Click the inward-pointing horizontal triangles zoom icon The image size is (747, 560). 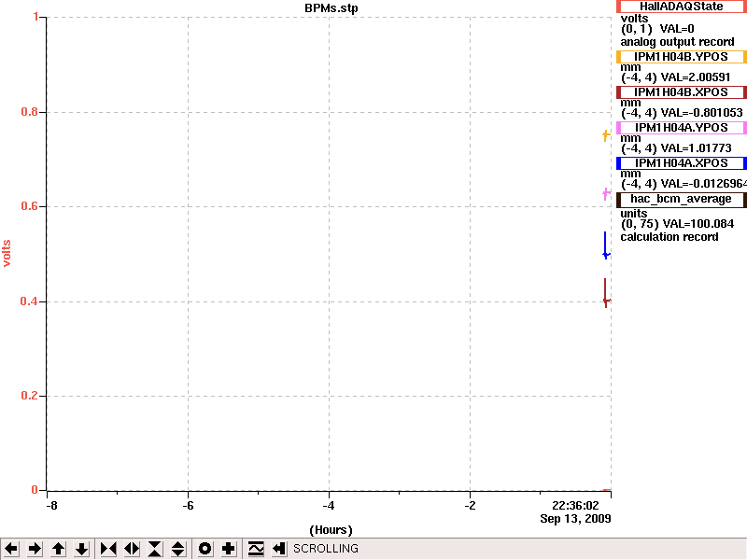click(x=108, y=549)
